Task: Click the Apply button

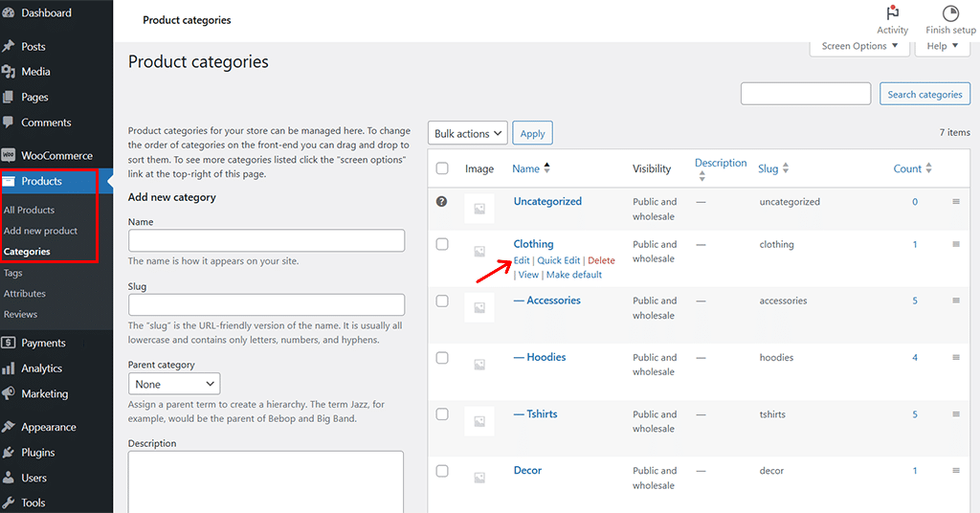Action: (x=532, y=133)
